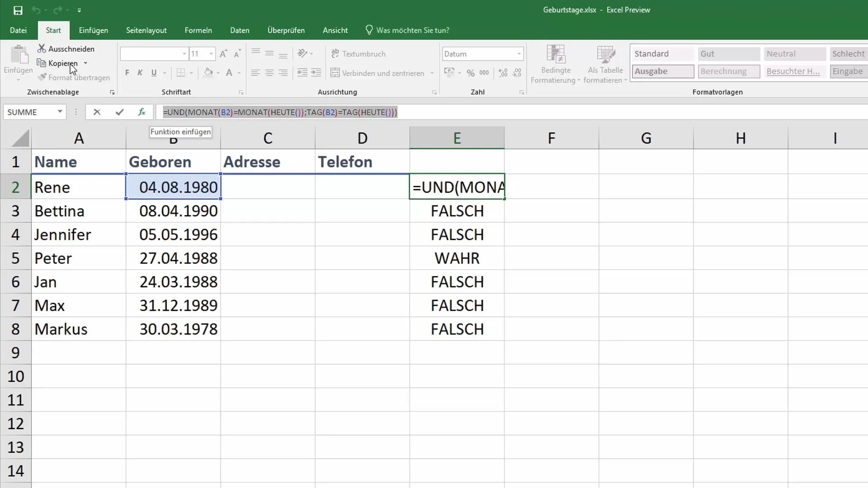Screen dimensions: 868x488
Task: Open the Datei tab
Action: (x=18, y=30)
